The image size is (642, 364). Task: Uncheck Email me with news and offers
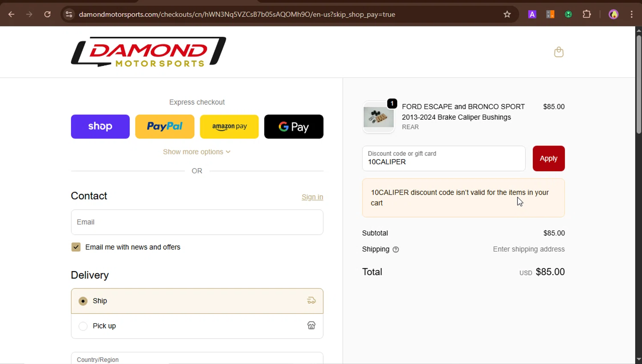76,247
